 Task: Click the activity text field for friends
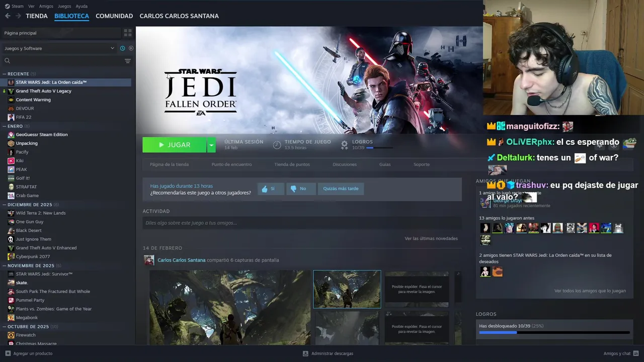[x=302, y=223]
